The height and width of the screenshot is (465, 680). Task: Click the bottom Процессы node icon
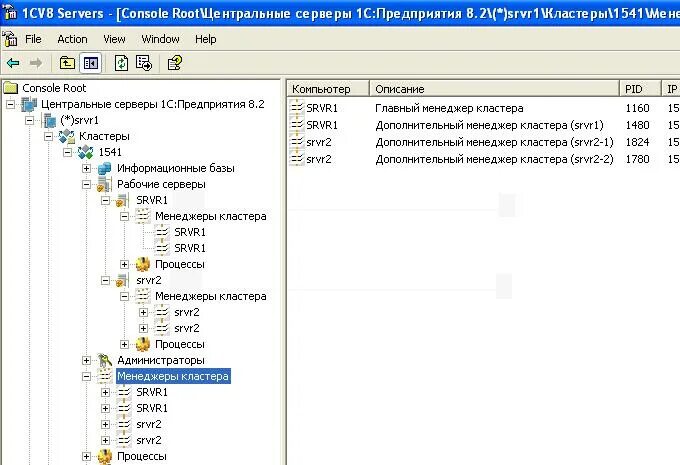(x=105, y=456)
